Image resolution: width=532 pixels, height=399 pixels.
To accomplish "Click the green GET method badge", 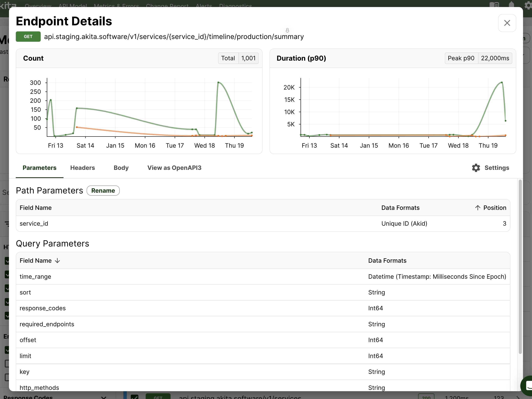I will (x=28, y=37).
